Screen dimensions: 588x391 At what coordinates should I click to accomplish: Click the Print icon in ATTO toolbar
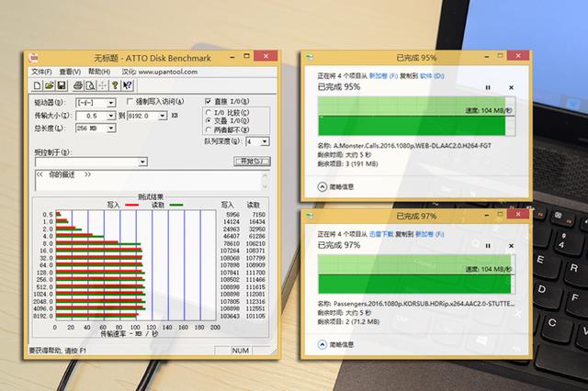(79, 86)
